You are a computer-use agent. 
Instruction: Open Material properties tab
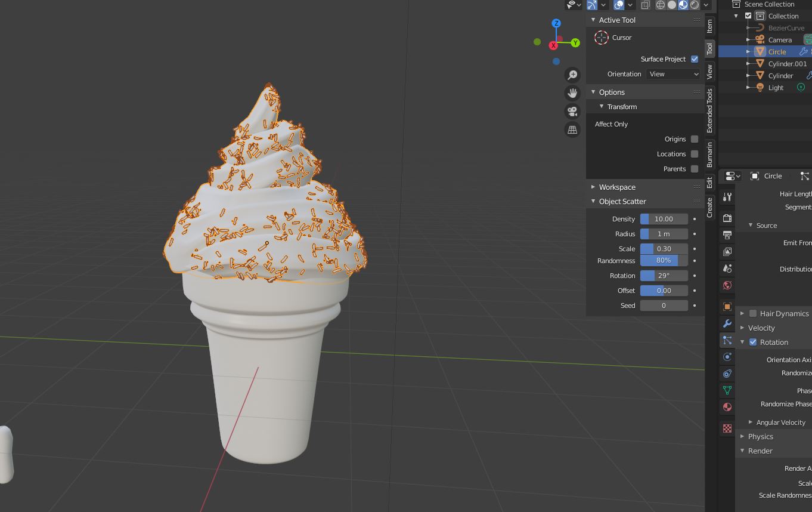727,407
